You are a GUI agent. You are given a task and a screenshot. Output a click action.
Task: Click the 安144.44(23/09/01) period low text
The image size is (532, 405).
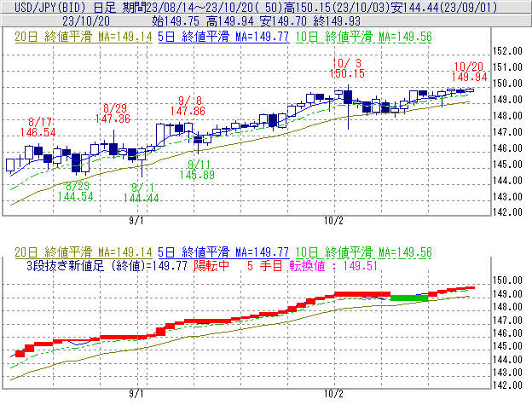tap(444, 7)
